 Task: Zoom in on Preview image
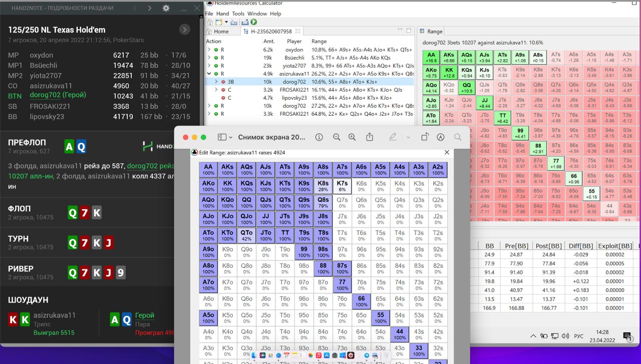pos(352,137)
